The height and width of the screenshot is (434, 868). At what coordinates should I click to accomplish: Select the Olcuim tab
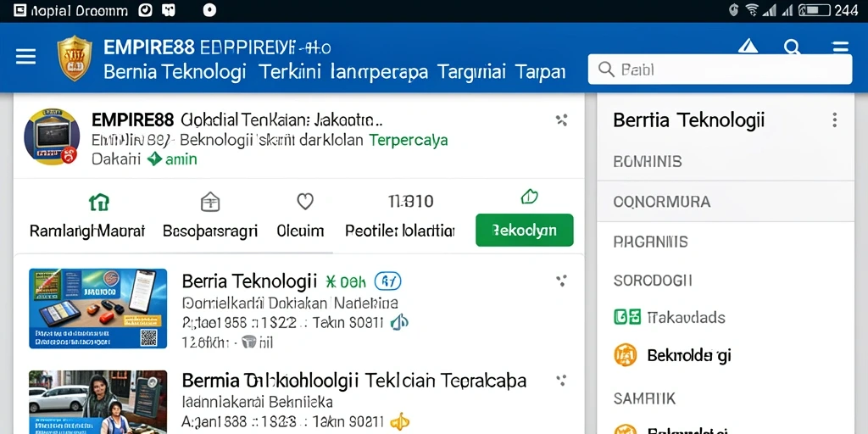300,231
